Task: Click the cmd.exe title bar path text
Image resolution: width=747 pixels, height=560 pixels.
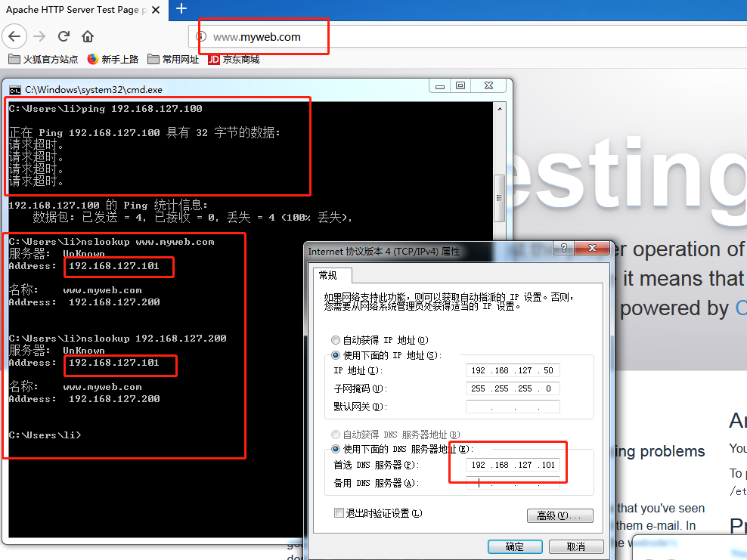Action: point(94,90)
